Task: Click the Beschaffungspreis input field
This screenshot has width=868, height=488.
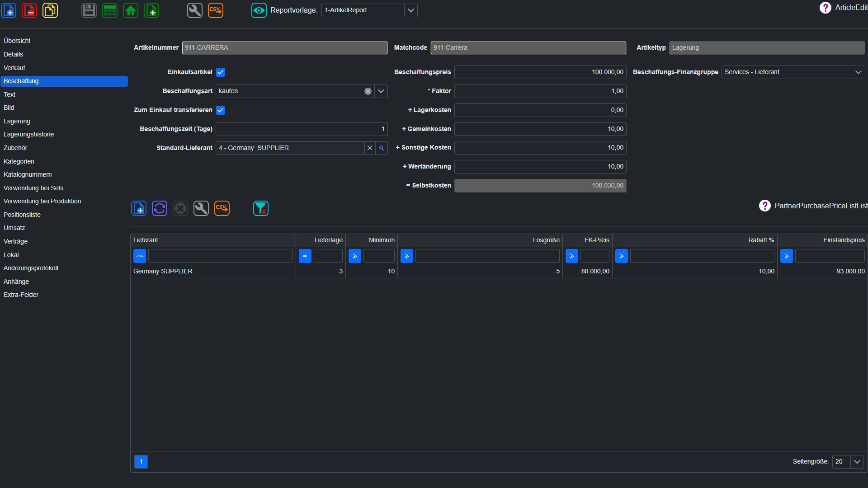Action: [540, 72]
